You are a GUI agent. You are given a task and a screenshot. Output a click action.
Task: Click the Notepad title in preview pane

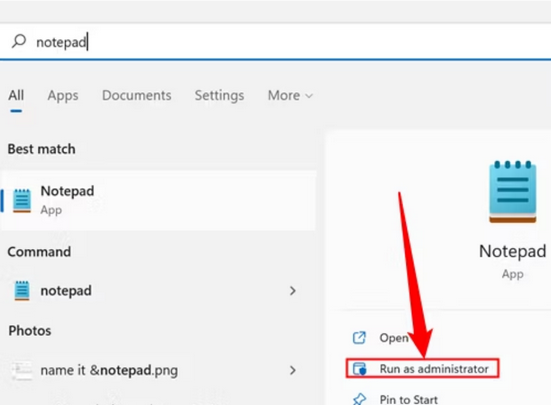512,252
